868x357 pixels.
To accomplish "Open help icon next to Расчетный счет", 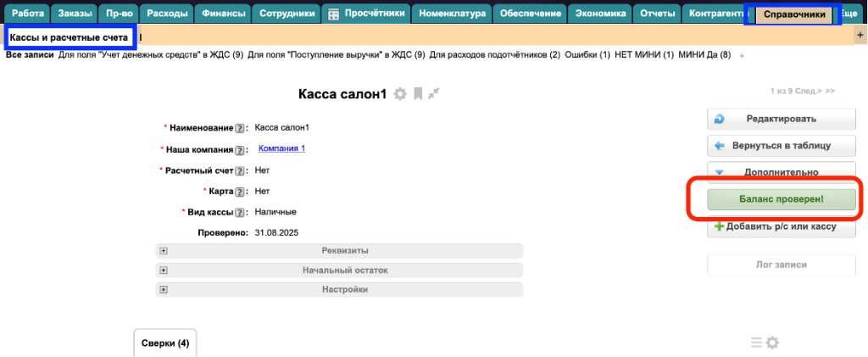I will [x=240, y=170].
